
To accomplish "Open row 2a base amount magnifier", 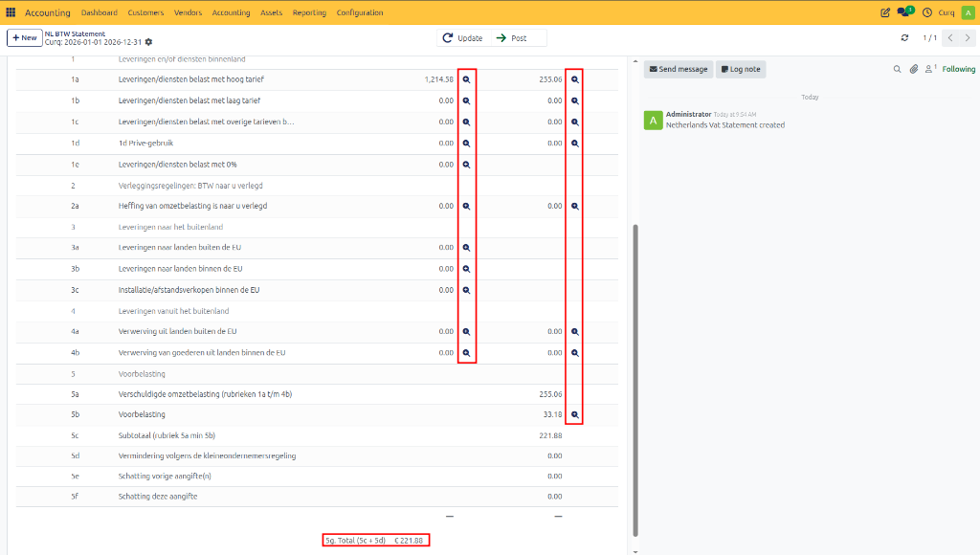I will point(466,206).
